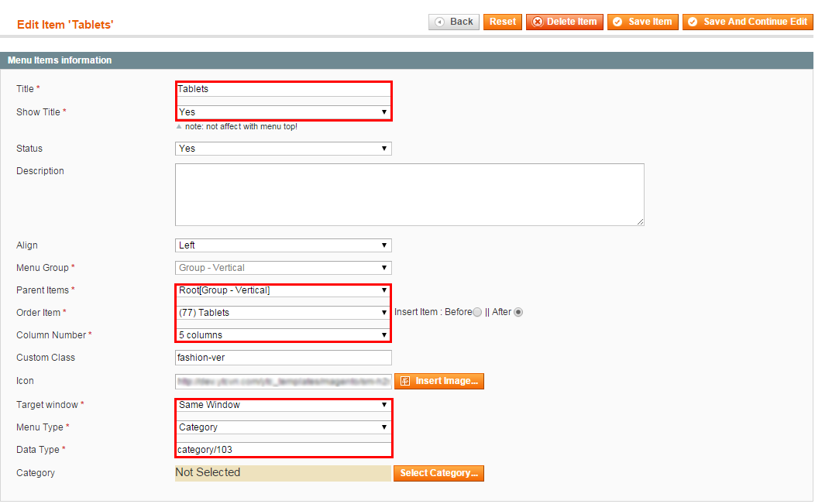Click the note about menu top

point(241,126)
